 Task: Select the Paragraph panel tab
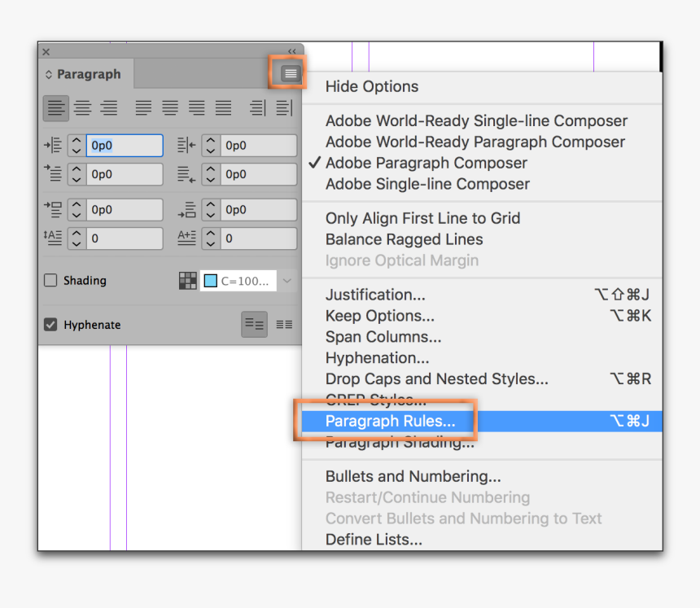pos(85,74)
